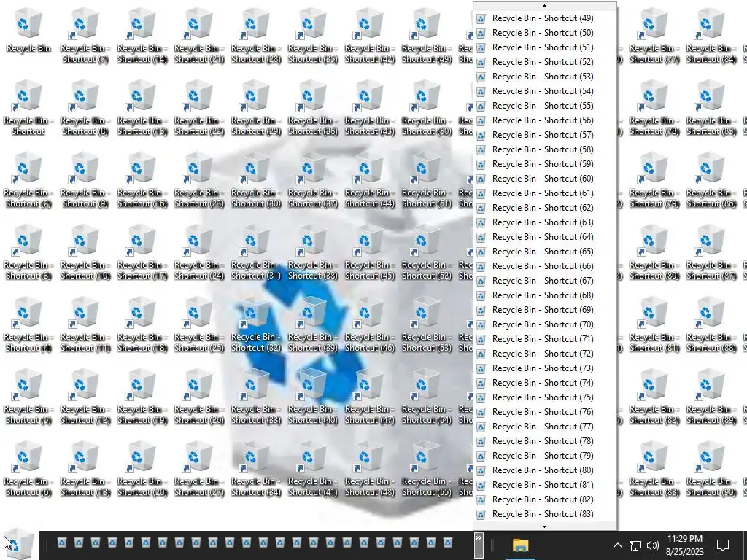747x560 pixels.
Task: Select Recycle Bin - Shortcut (3) desktop icon
Action: [x=28, y=253]
